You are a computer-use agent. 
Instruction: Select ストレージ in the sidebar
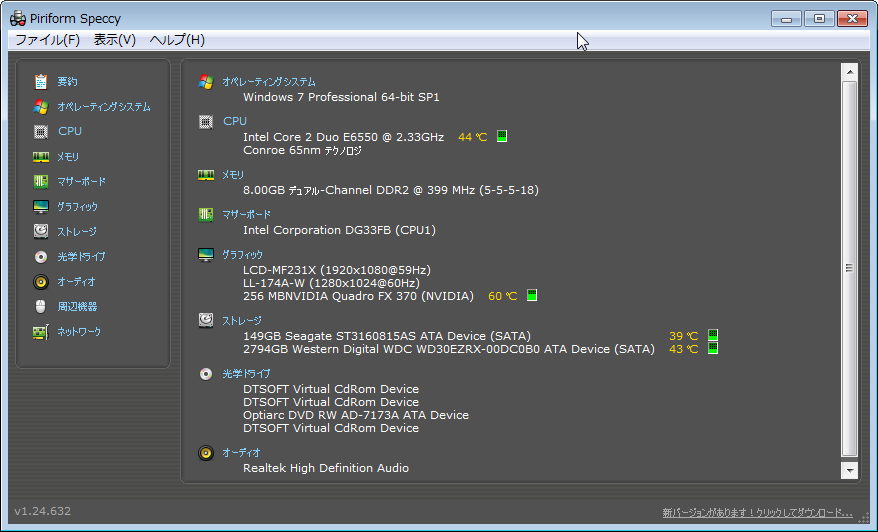click(77, 231)
